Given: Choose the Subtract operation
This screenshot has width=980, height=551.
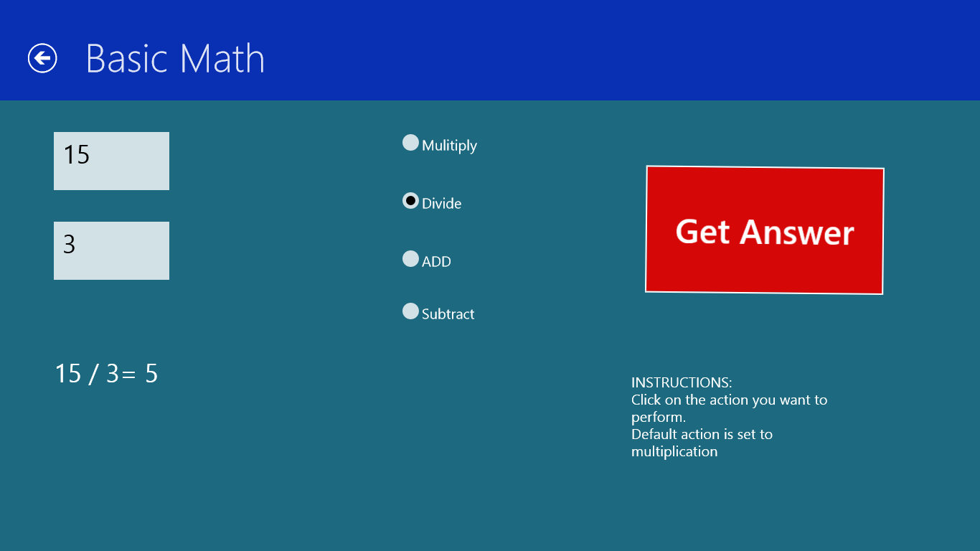Looking at the screenshot, I should coord(410,311).
